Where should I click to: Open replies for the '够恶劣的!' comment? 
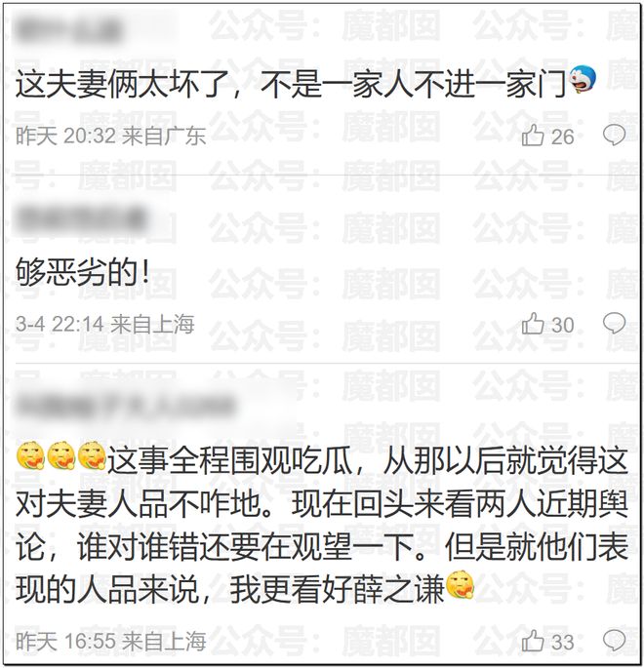pyautogui.click(x=614, y=324)
